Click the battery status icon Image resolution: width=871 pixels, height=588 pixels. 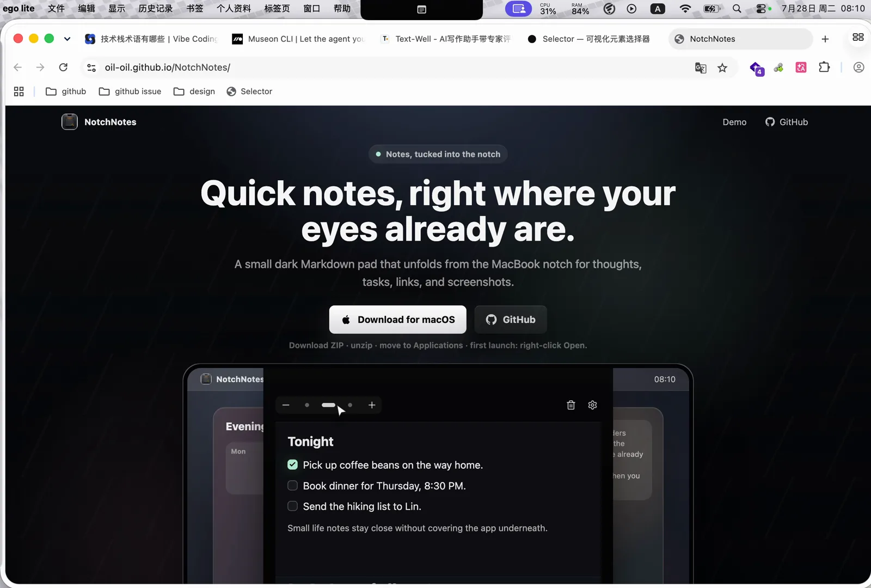pos(711,9)
